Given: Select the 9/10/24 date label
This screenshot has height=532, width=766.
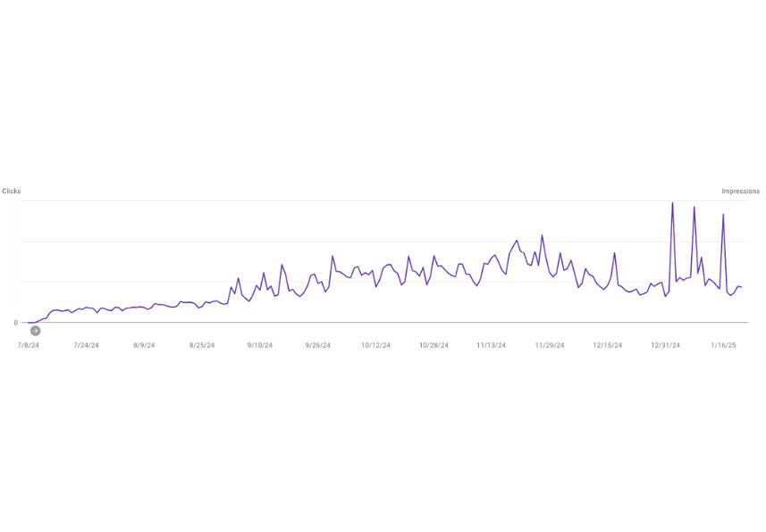Looking at the screenshot, I should pyautogui.click(x=260, y=345).
